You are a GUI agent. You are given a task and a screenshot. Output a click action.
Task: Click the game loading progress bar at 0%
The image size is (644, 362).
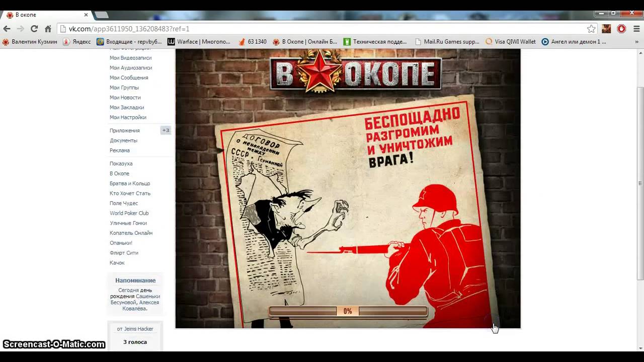click(348, 311)
